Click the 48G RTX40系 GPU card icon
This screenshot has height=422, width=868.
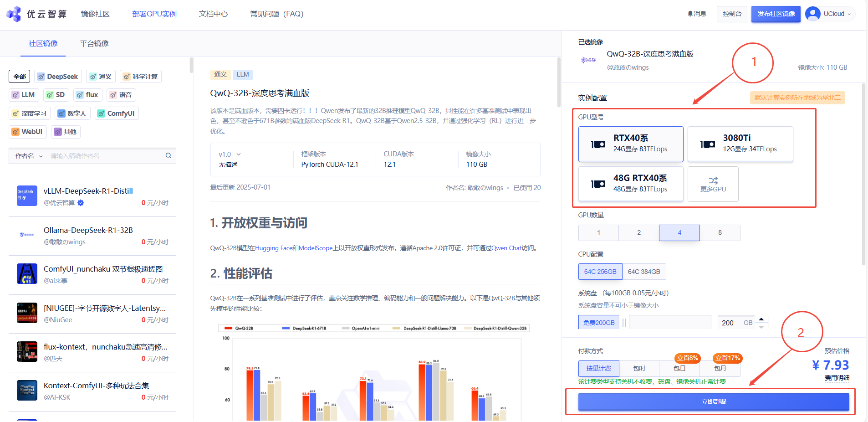tap(598, 184)
